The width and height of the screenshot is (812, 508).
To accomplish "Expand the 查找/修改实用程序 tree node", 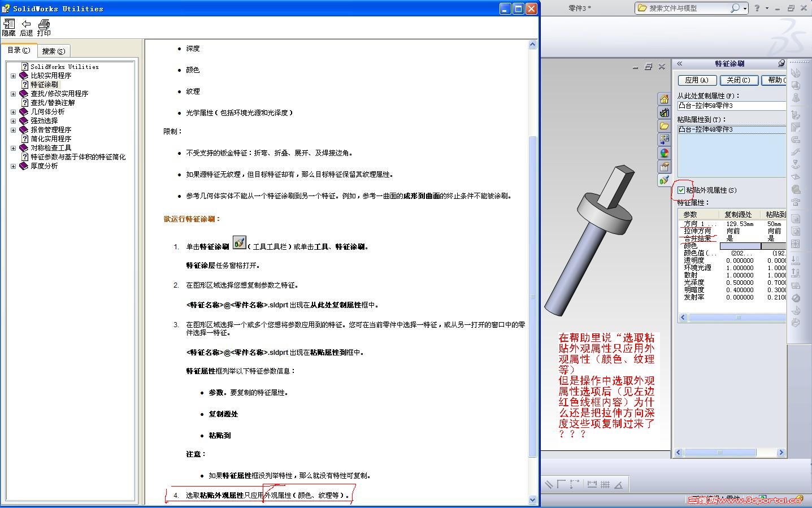I will pyautogui.click(x=14, y=94).
